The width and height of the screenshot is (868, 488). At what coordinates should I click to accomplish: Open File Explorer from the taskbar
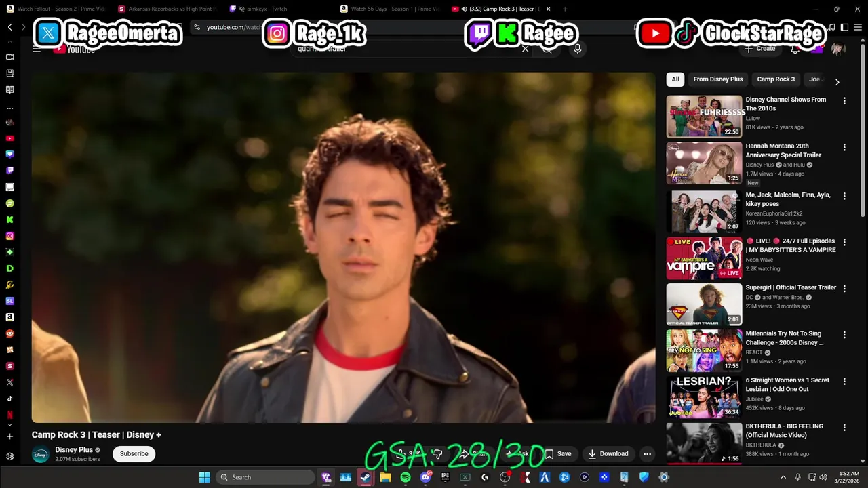pos(385,477)
